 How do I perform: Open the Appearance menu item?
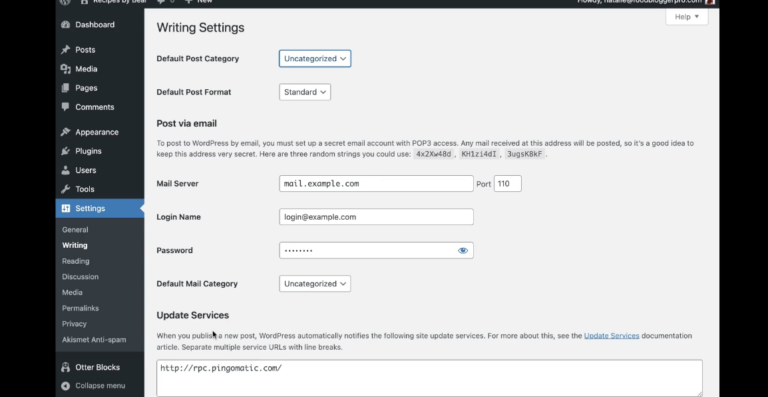(97, 132)
